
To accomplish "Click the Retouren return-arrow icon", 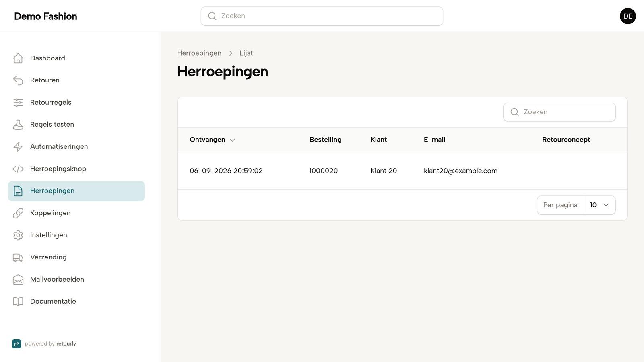I will (18, 80).
